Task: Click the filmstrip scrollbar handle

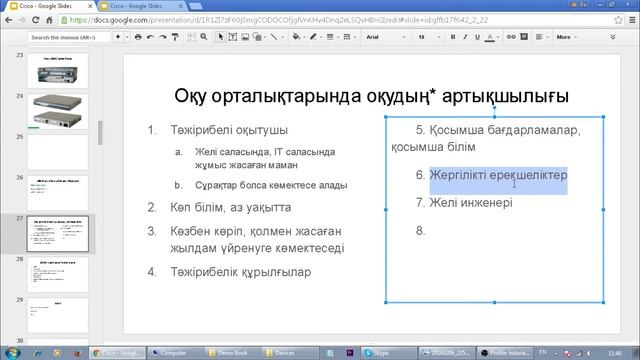Action: (100, 133)
